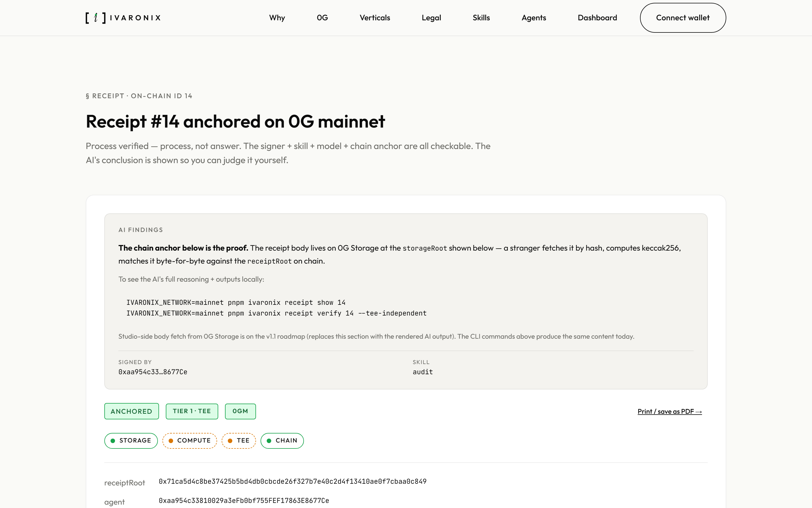This screenshot has width=812, height=508.
Task: Select the CHAIN status pill
Action: pos(282,441)
